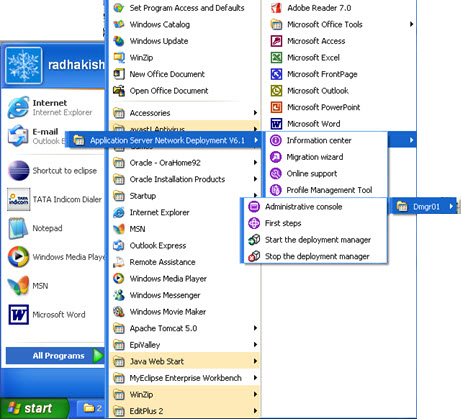This screenshot has width=461, height=419.
Task: Click the Microsoft FrontPage icon
Action: tap(276, 74)
